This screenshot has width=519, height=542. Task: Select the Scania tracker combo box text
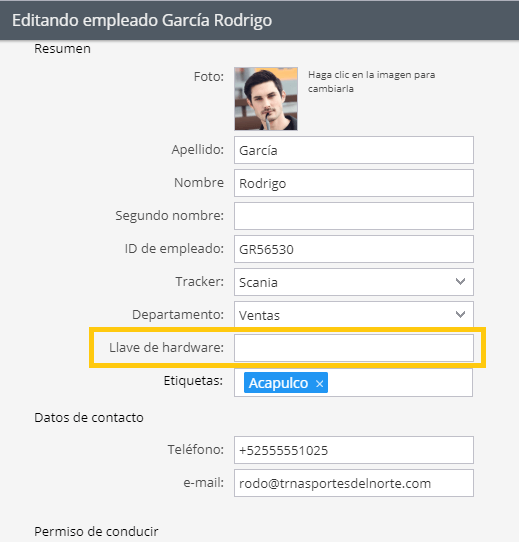pos(258,282)
